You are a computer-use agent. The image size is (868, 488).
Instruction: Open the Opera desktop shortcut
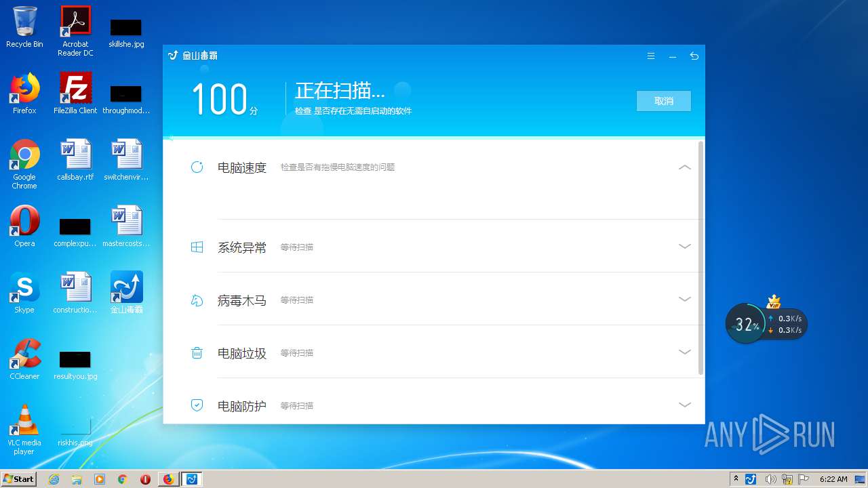24,226
